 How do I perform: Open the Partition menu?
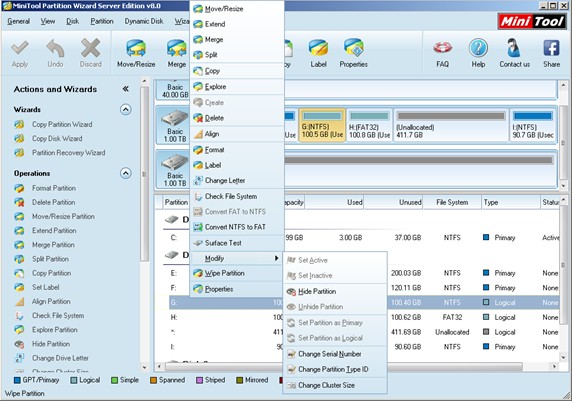click(102, 21)
